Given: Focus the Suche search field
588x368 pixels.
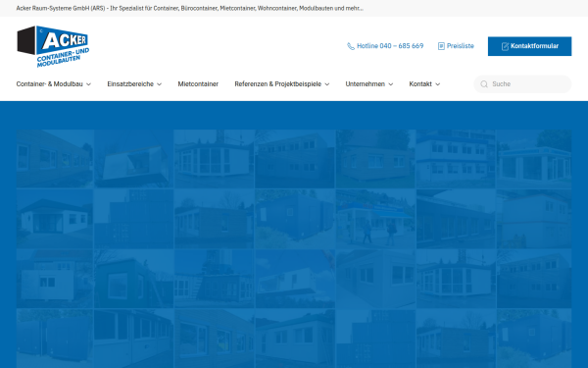Looking at the screenshot, I should pos(522,84).
